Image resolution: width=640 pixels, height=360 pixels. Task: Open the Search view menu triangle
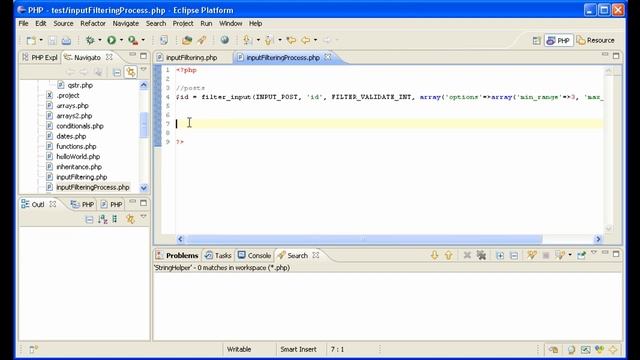pos(594,253)
